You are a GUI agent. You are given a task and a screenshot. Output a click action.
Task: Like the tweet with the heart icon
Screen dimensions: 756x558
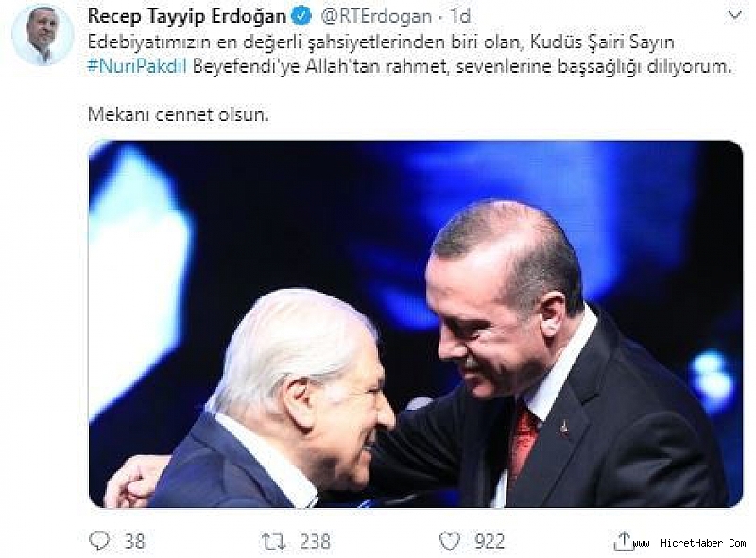[450, 541]
